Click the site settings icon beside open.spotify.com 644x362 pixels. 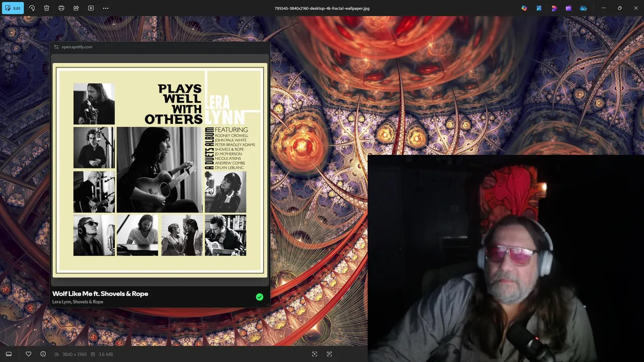[x=56, y=47]
